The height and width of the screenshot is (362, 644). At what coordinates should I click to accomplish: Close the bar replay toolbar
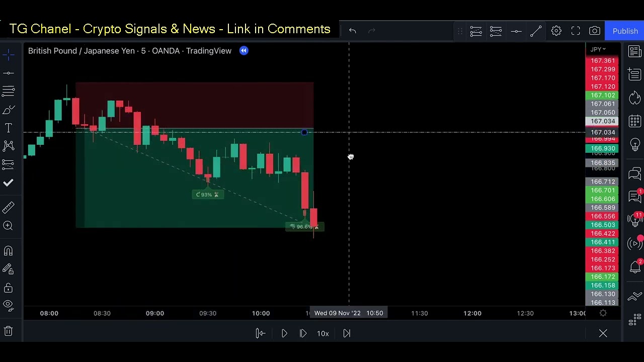[603, 333]
